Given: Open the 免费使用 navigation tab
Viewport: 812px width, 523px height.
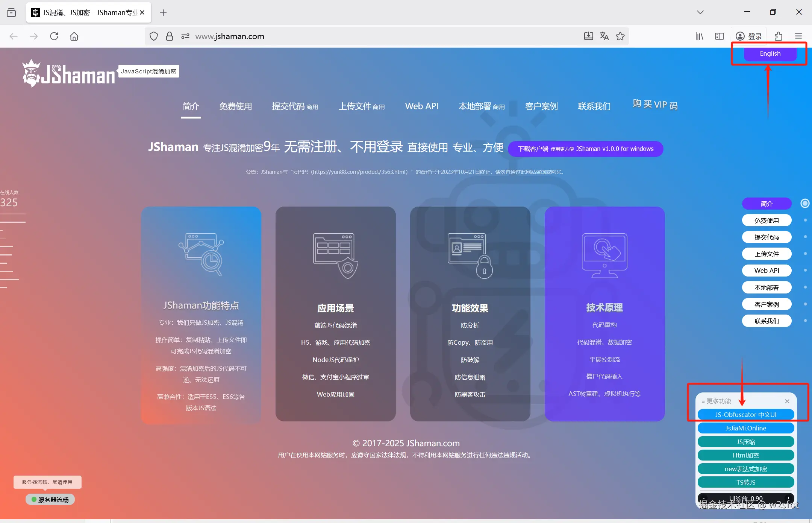Looking at the screenshot, I should point(235,106).
